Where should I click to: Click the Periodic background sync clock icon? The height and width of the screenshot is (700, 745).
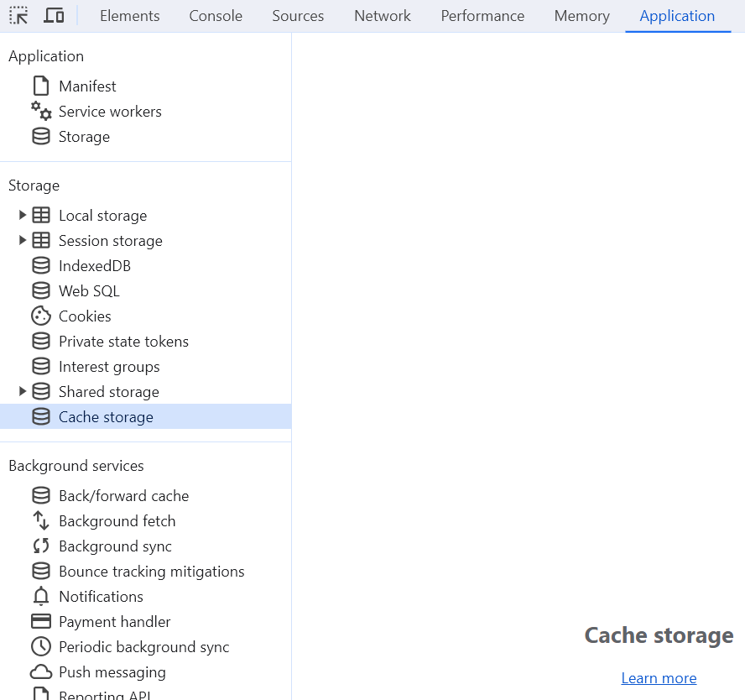(41, 647)
